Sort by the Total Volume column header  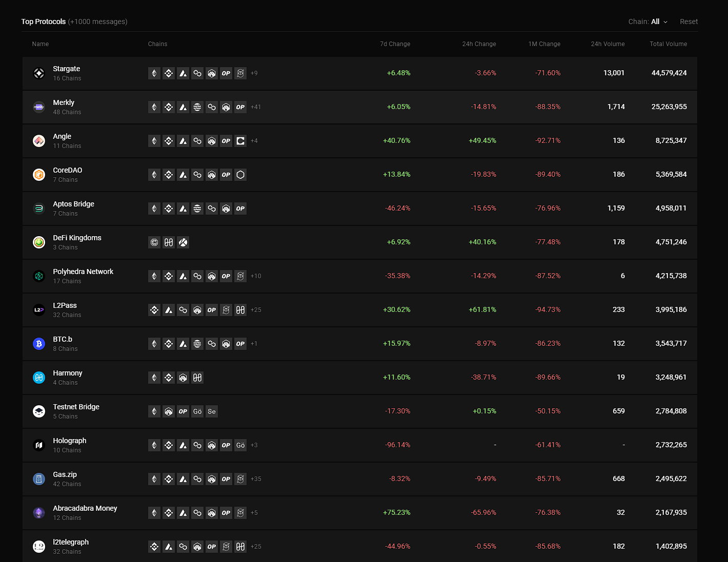point(668,44)
